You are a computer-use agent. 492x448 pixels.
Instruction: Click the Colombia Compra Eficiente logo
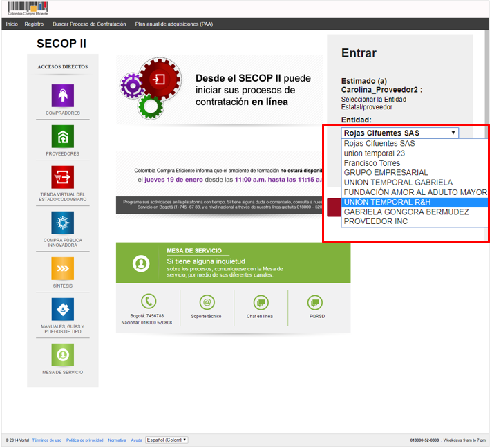(28, 8)
